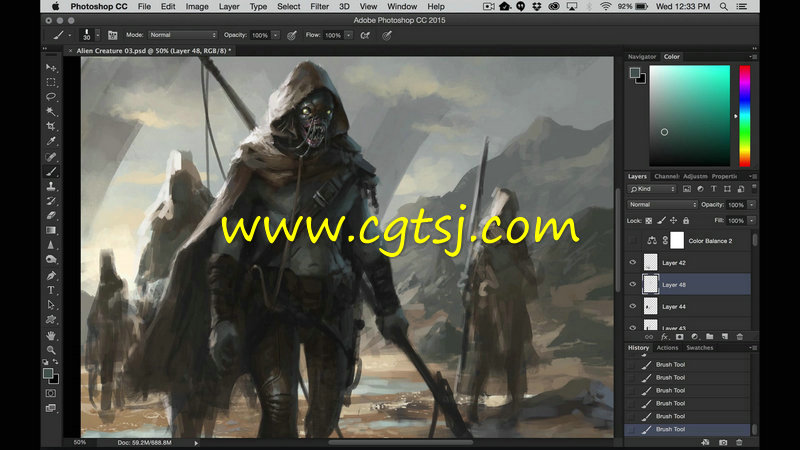Select the Clone Stamp tool
The height and width of the screenshot is (450, 800).
[x=51, y=186]
